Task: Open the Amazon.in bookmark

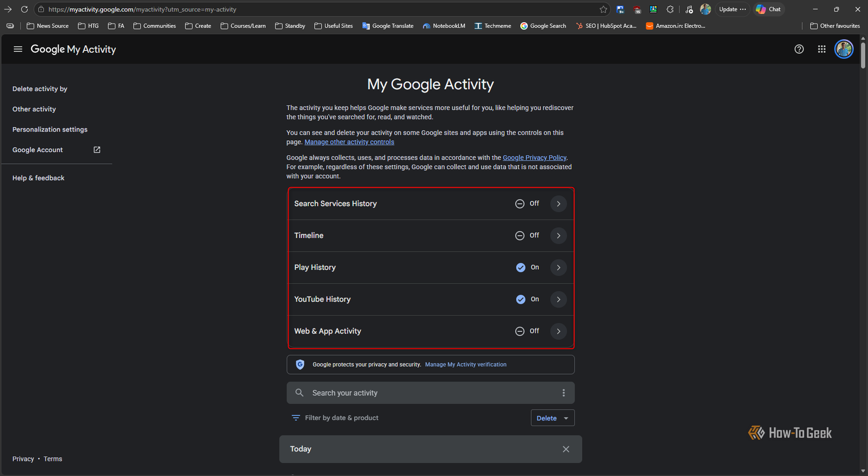Action: pos(675,26)
